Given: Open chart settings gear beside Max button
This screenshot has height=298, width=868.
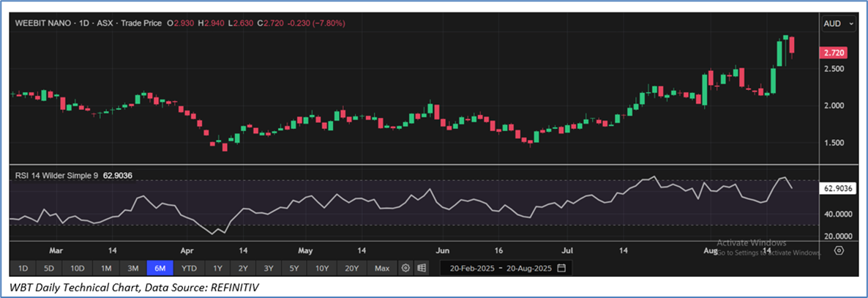Looking at the screenshot, I should (x=405, y=268).
